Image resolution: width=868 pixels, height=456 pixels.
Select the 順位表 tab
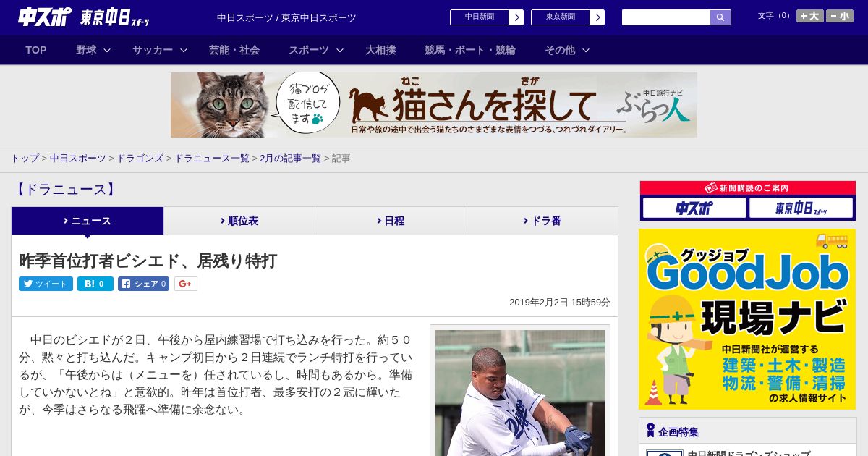click(x=239, y=221)
